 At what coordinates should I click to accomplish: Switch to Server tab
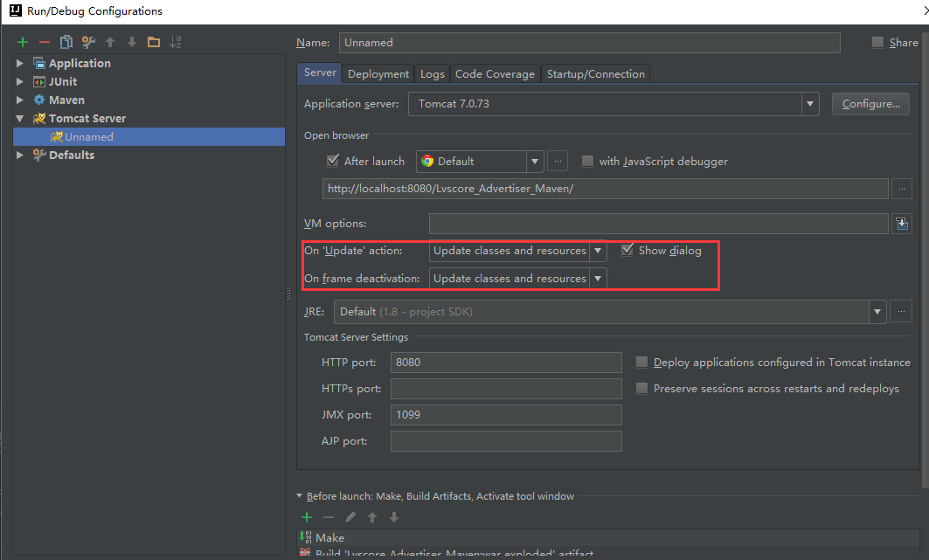pyautogui.click(x=320, y=73)
